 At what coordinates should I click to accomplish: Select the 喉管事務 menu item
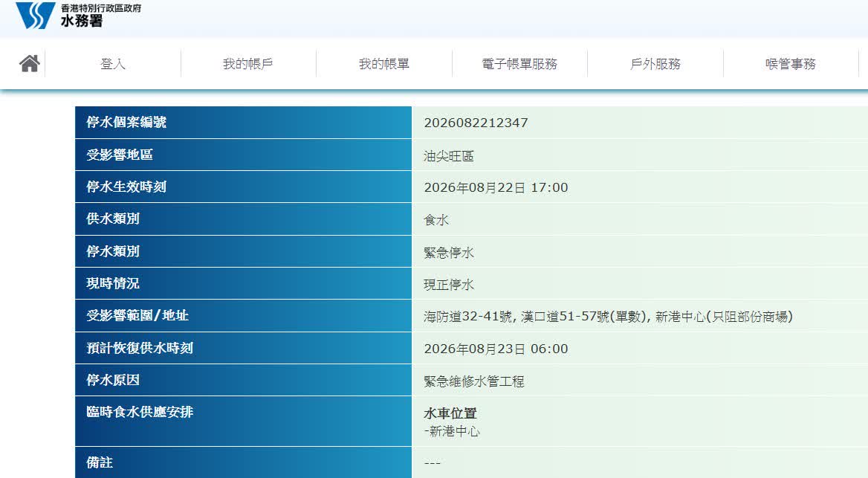pos(791,64)
